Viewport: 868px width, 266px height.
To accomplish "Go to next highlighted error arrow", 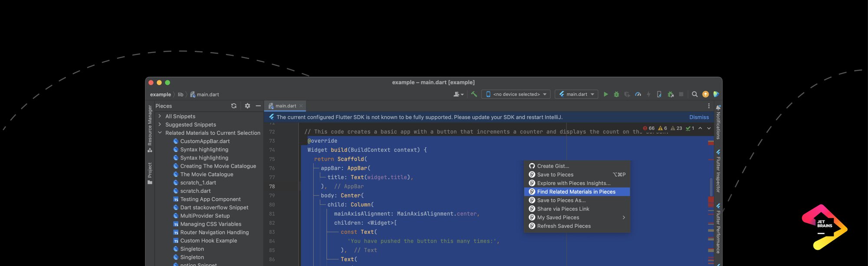I will tap(709, 128).
